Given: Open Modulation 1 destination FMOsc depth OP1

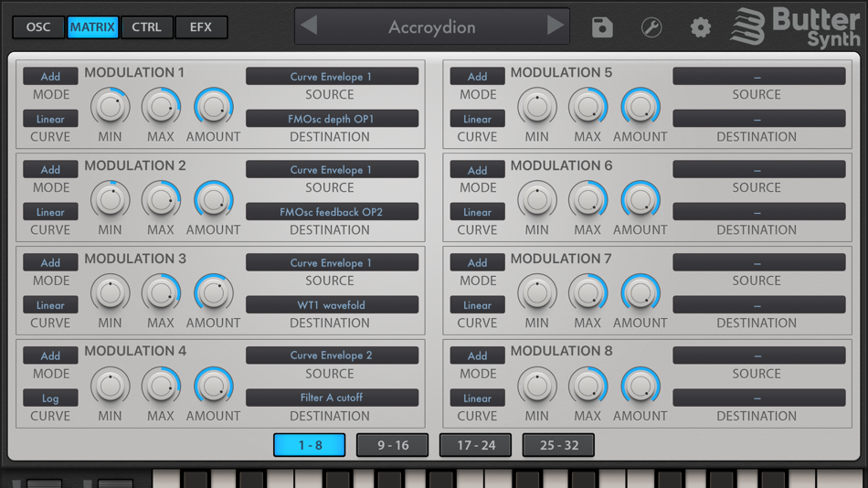Looking at the screenshot, I should point(333,119).
